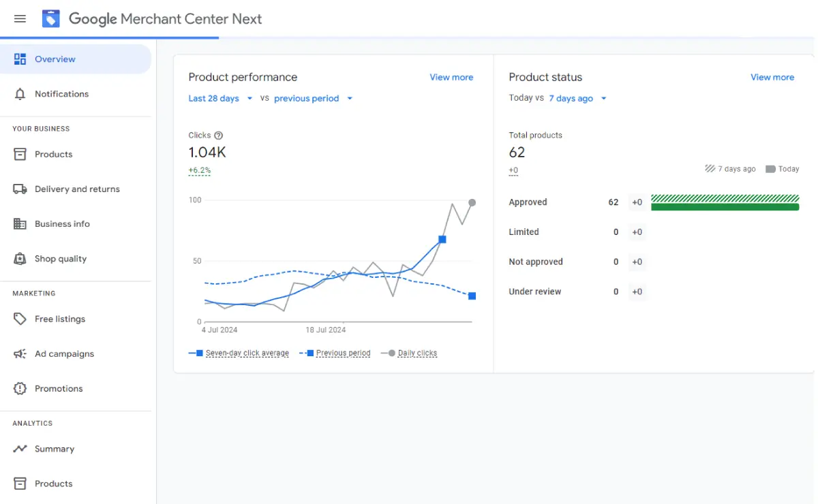The width and height of the screenshot is (818, 504).
Task: Click the Product performance heading
Action: coord(243,78)
